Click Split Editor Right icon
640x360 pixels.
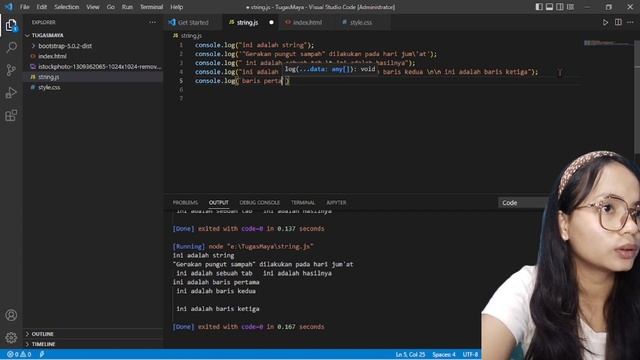[x=618, y=22]
